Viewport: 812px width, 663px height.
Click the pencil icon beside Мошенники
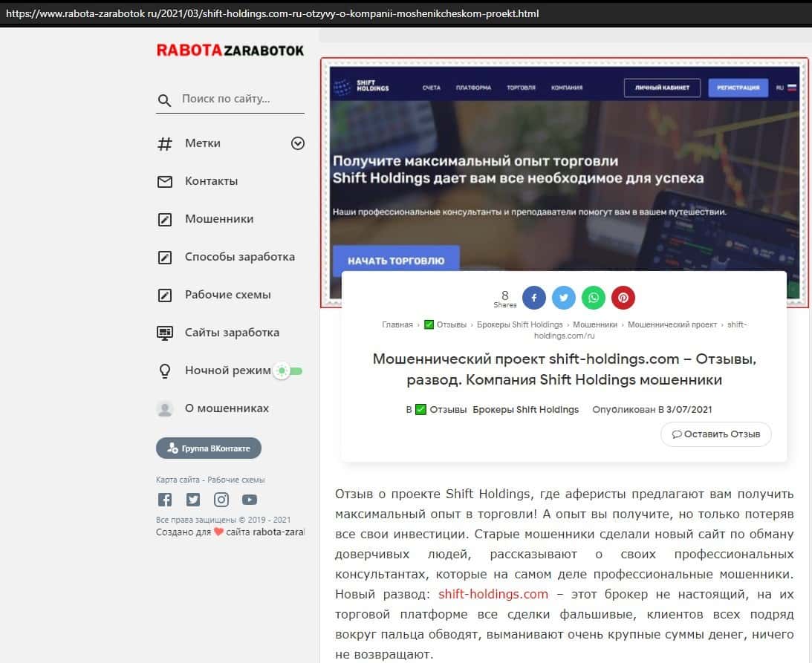tap(165, 220)
